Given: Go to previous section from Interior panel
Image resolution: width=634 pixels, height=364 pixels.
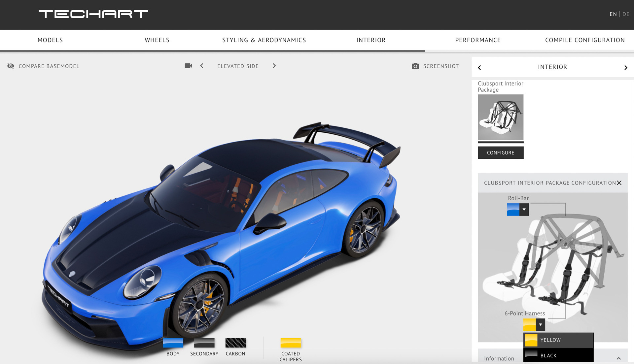Looking at the screenshot, I should (x=479, y=67).
